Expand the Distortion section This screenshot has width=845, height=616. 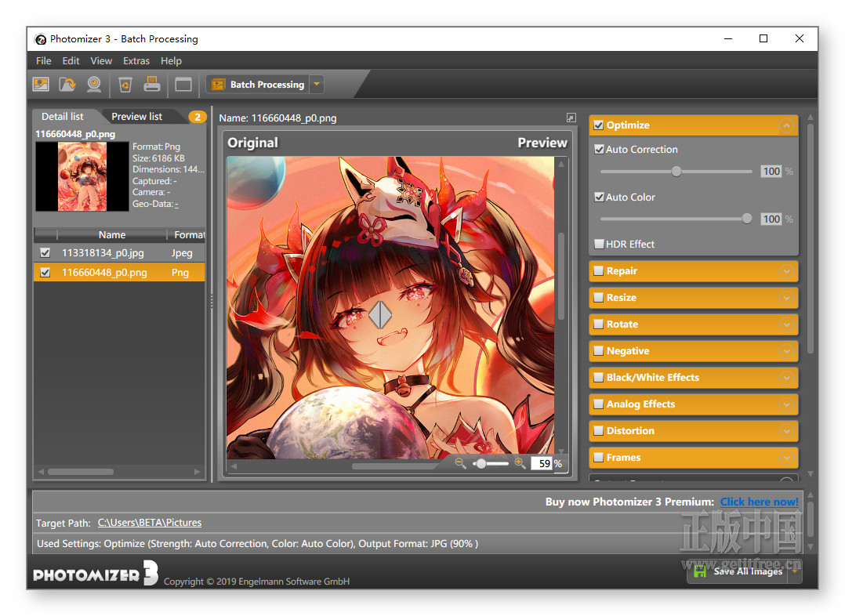(x=786, y=431)
